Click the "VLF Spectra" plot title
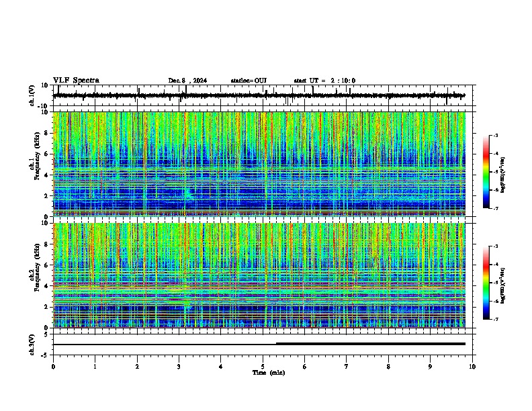This screenshot has height=411, width=532. click(76, 81)
